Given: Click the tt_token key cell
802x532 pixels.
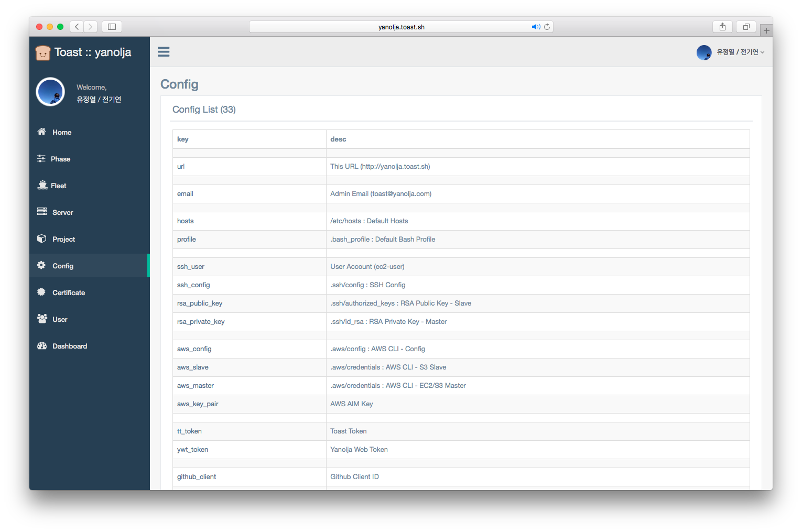Looking at the screenshot, I should (250, 431).
